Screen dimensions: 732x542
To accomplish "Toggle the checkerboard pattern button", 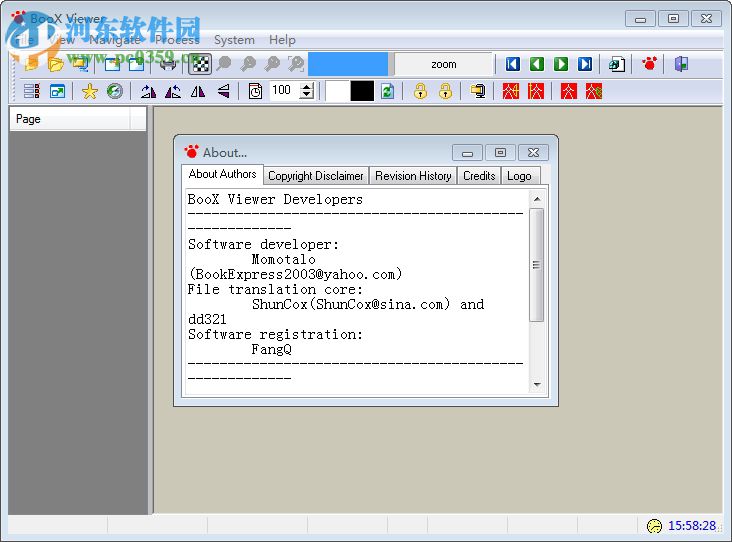I will (x=200, y=64).
